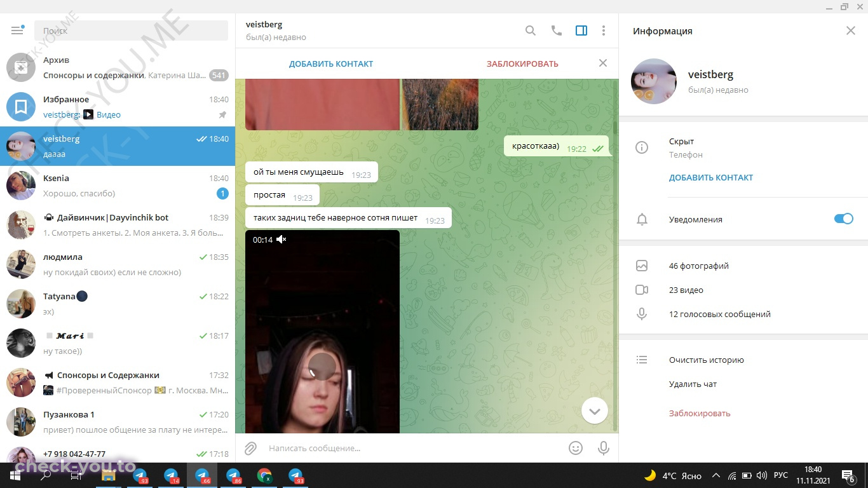Open the Mari chat
868x488 pixels.
pyautogui.click(x=118, y=343)
